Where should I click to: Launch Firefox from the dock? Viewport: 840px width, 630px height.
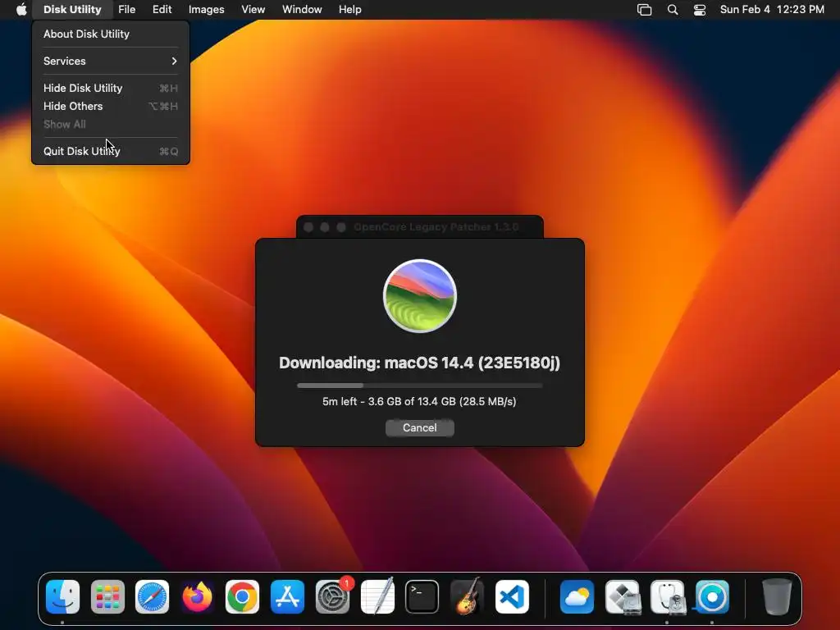pyautogui.click(x=197, y=596)
